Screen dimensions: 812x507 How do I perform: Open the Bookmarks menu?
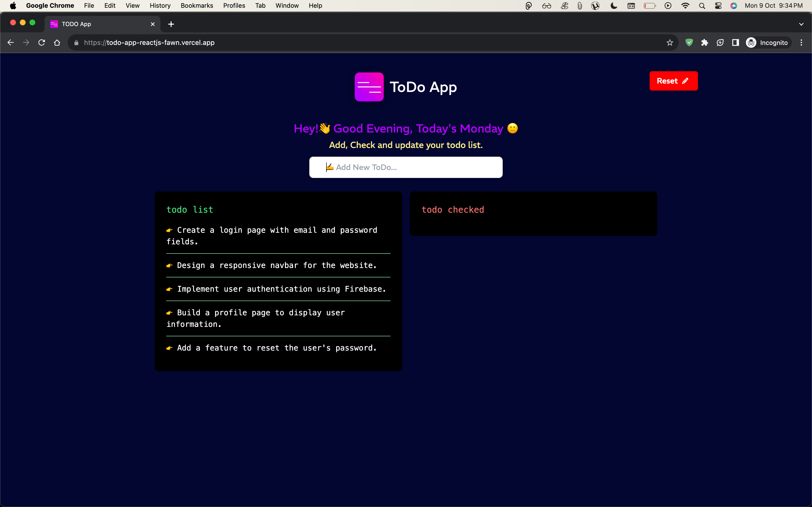click(x=197, y=5)
